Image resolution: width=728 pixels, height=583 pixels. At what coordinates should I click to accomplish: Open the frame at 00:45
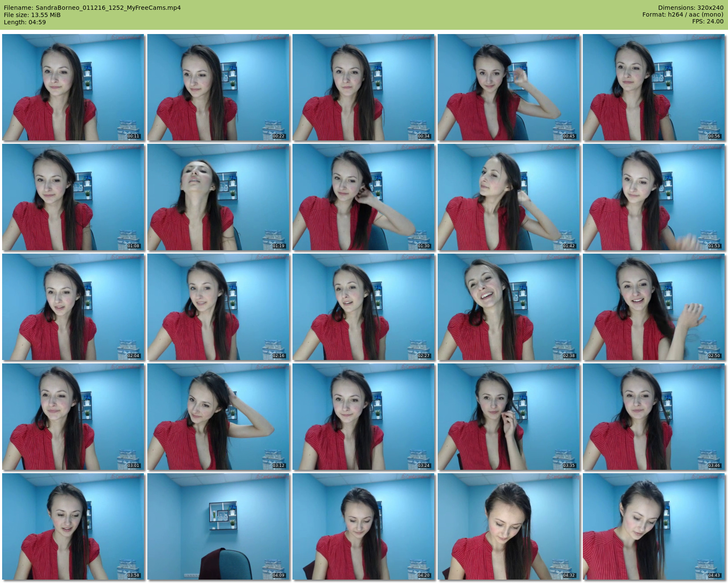pyautogui.click(x=509, y=87)
